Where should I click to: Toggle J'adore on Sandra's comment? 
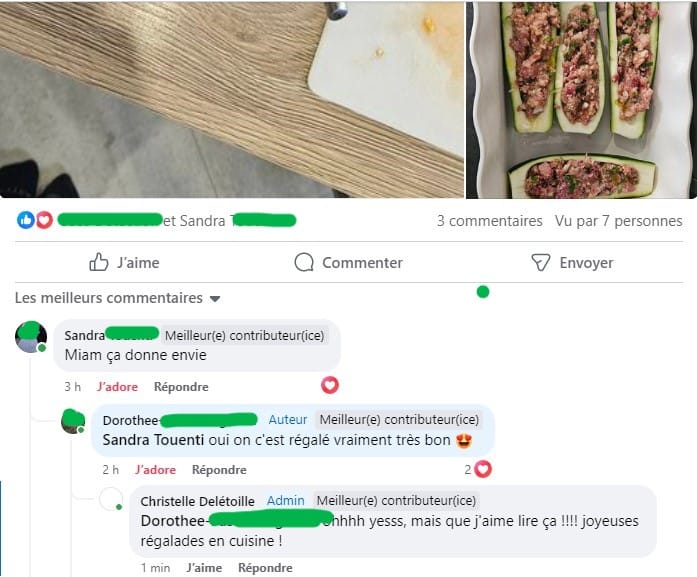[x=117, y=387]
